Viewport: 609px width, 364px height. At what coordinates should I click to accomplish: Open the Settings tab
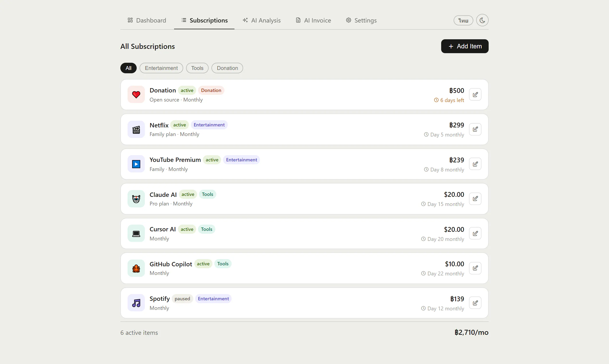361,20
